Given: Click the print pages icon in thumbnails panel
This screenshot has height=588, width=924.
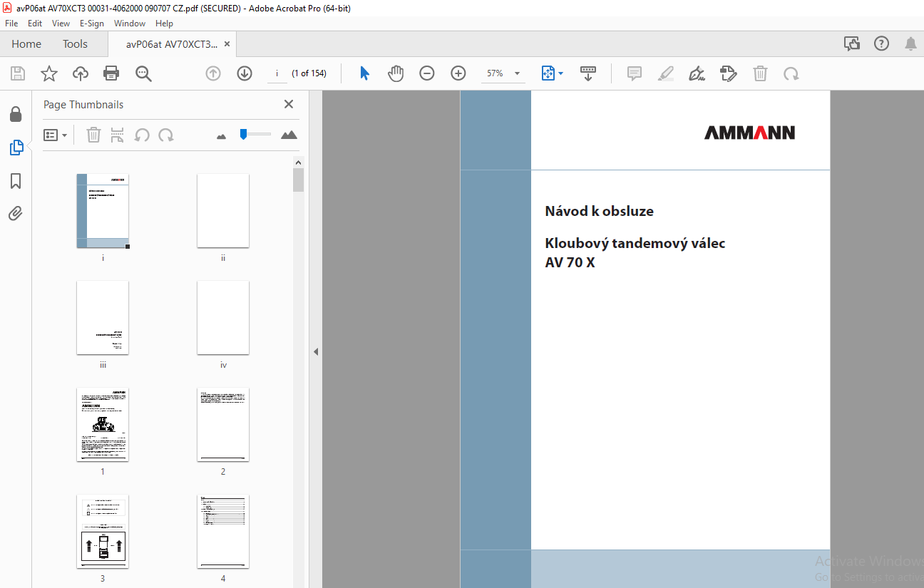Looking at the screenshot, I should [118, 135].
